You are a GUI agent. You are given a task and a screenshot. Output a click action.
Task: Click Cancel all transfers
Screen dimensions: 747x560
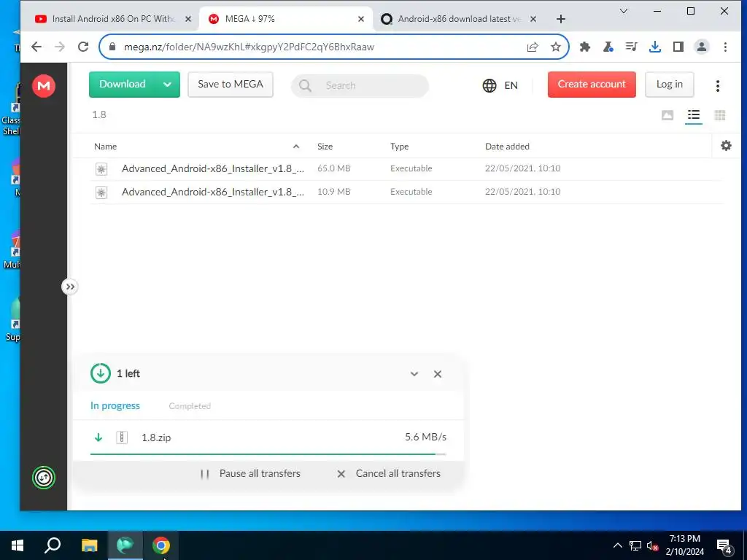point(389,474)
